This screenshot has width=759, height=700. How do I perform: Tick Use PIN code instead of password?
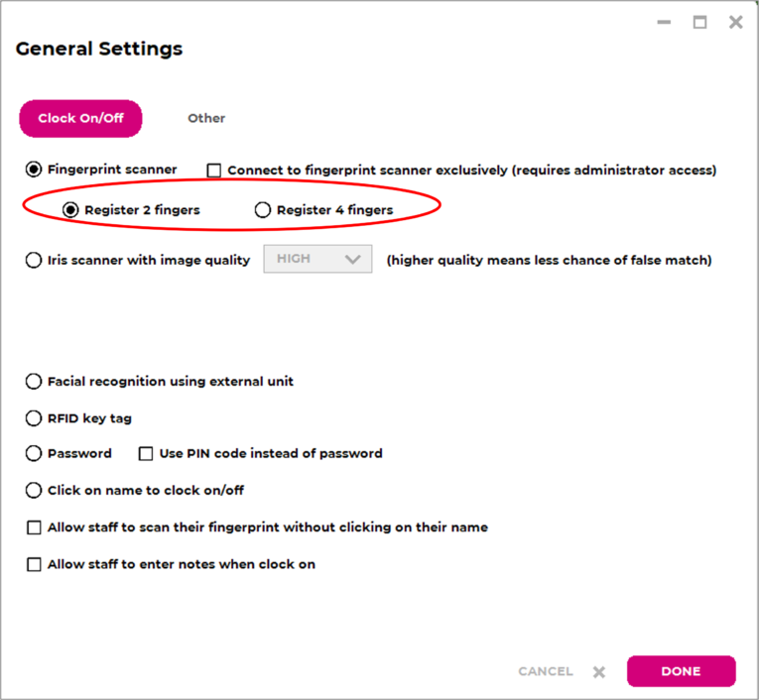(146, 454)
